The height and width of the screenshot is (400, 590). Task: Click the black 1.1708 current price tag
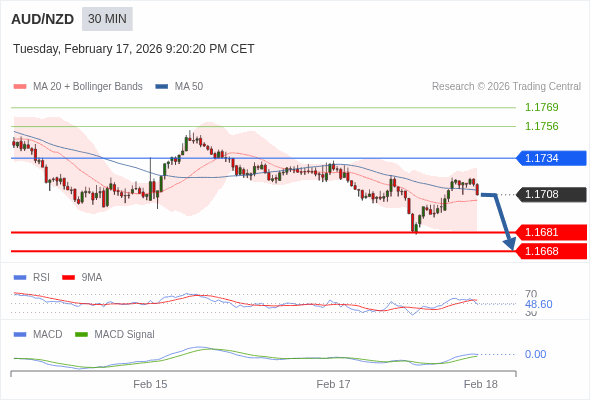coord(551,195)
